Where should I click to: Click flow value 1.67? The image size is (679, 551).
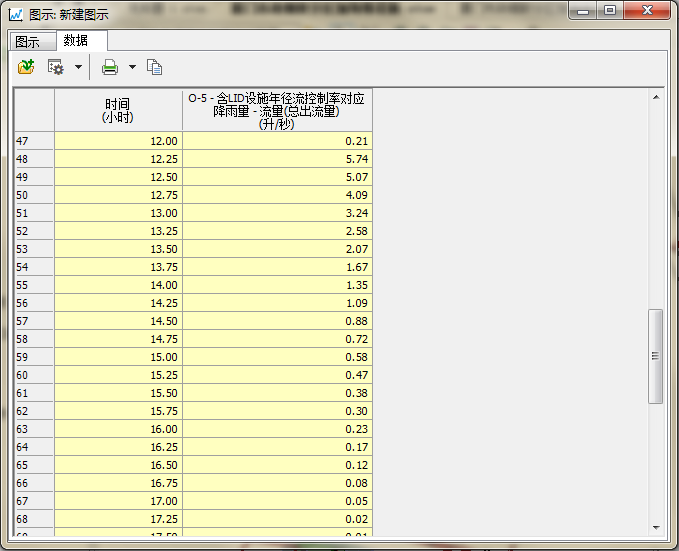coord(277,267)
